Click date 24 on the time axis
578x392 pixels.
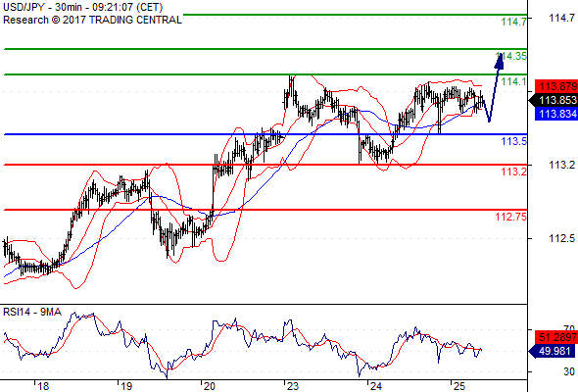[x=376, y=386]
